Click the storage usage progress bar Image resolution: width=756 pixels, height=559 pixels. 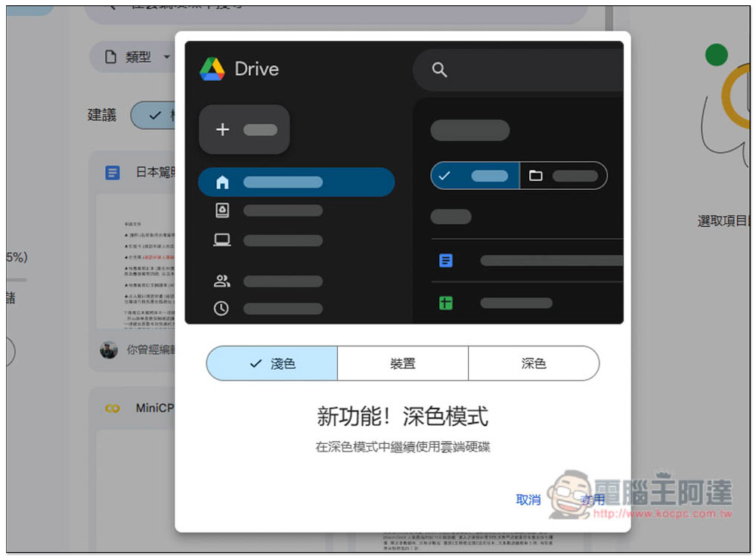pyautogui.click(x=17, y=280)
